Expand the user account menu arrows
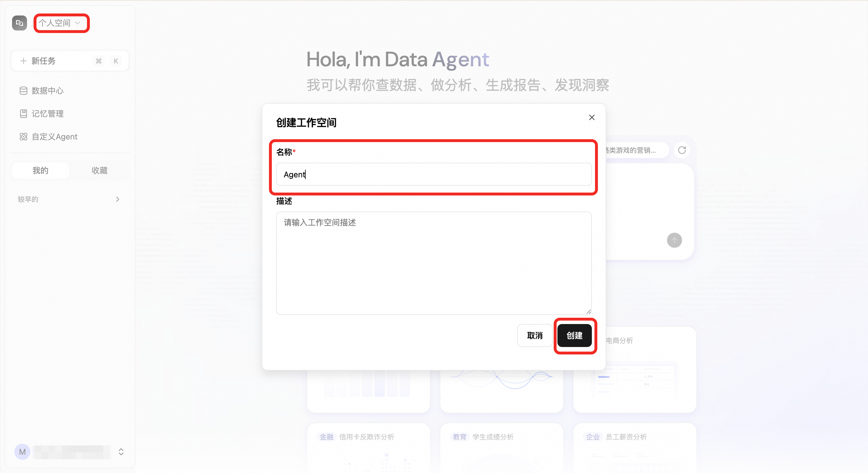 [x=121, y=452]
